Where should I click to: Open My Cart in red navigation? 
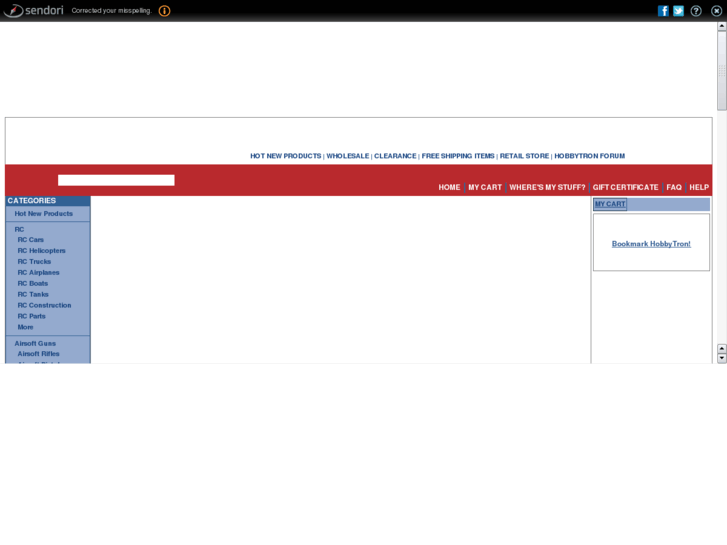[485, 187]
